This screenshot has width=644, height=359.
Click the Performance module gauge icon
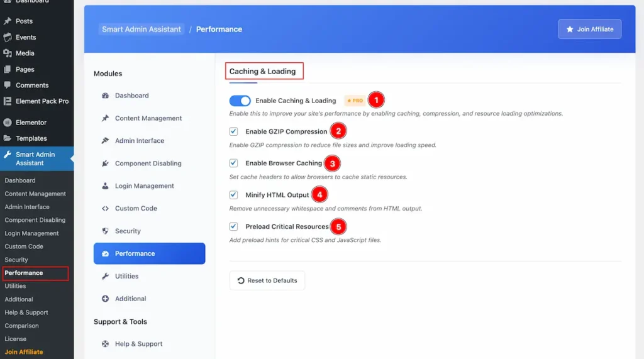105,253
